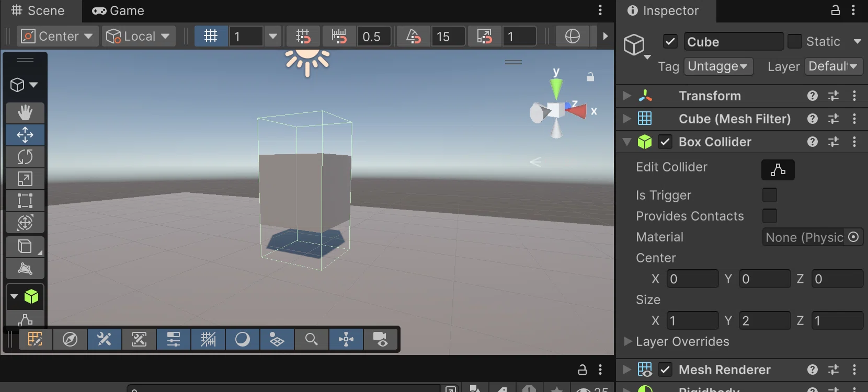Image resolution: width=868 pixels, height=392 pixels.
Task: Click the Size Y value field
Action: (764, 320)
